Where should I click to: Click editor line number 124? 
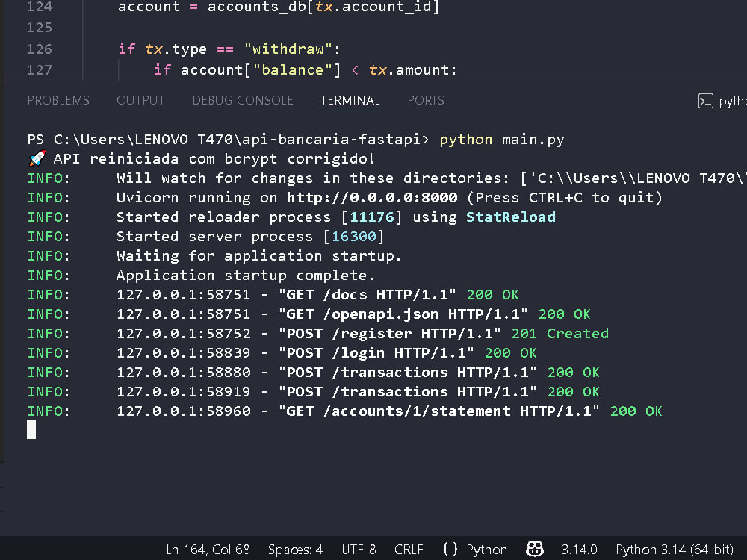click(39, 7)
